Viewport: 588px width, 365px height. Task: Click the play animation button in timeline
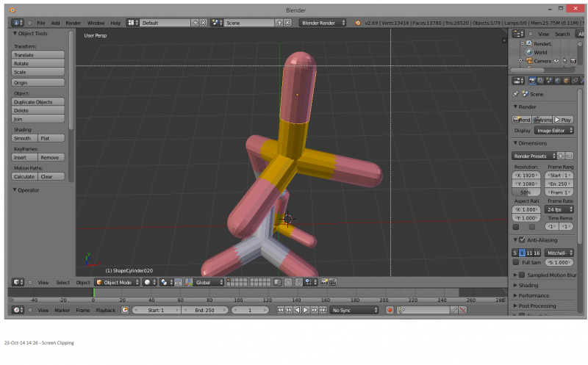(306, 311)
